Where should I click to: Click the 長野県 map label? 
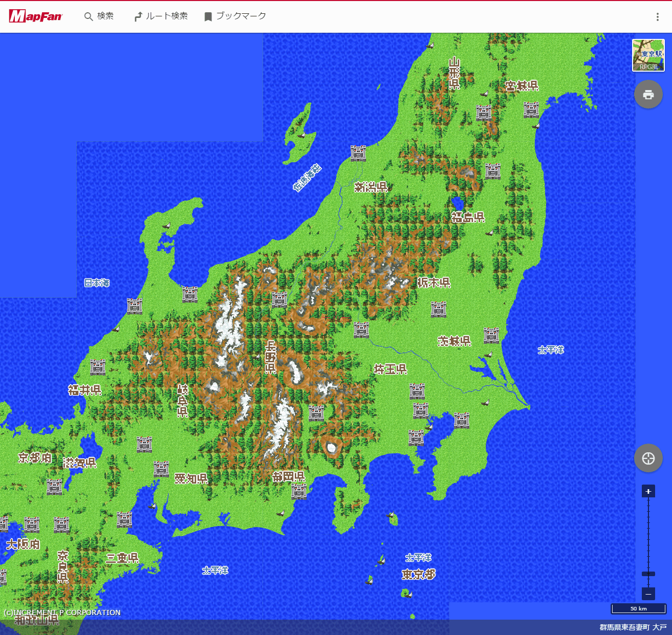pos(271,357)
